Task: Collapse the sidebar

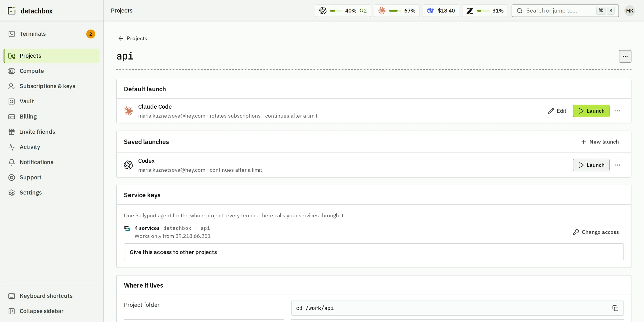Action: [x=52, y=311]
